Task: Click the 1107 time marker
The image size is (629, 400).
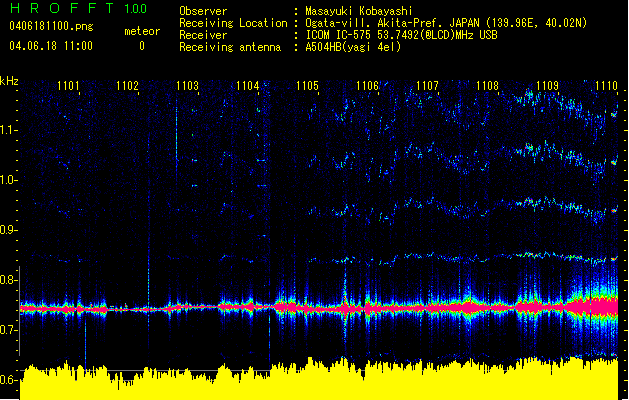Action: [428, 86]
